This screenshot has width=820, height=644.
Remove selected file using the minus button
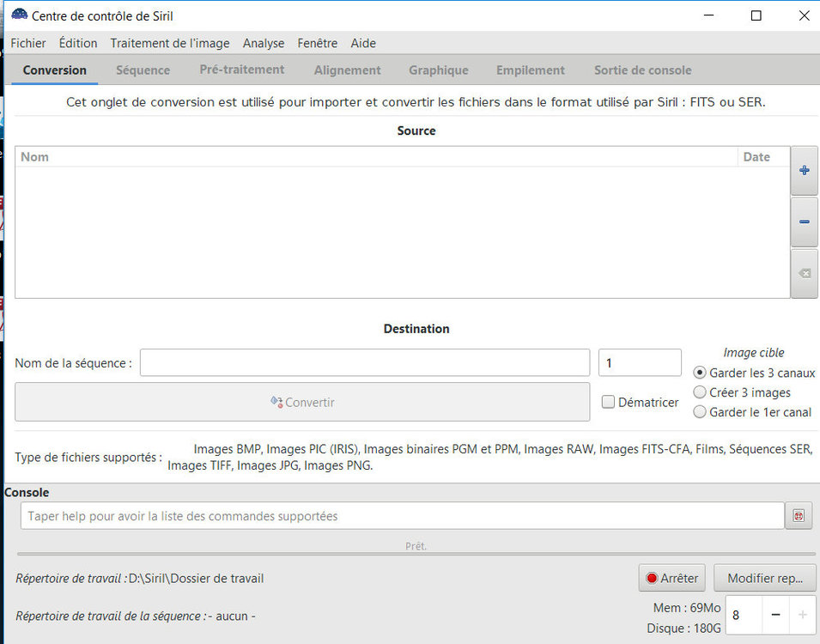pos(805,222)
